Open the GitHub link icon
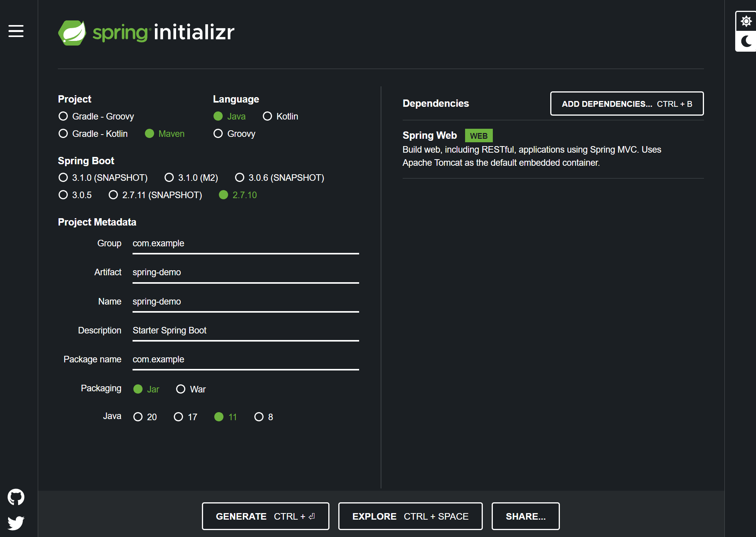The width and height of the screenshot is (756, 537). click(16, 497)
